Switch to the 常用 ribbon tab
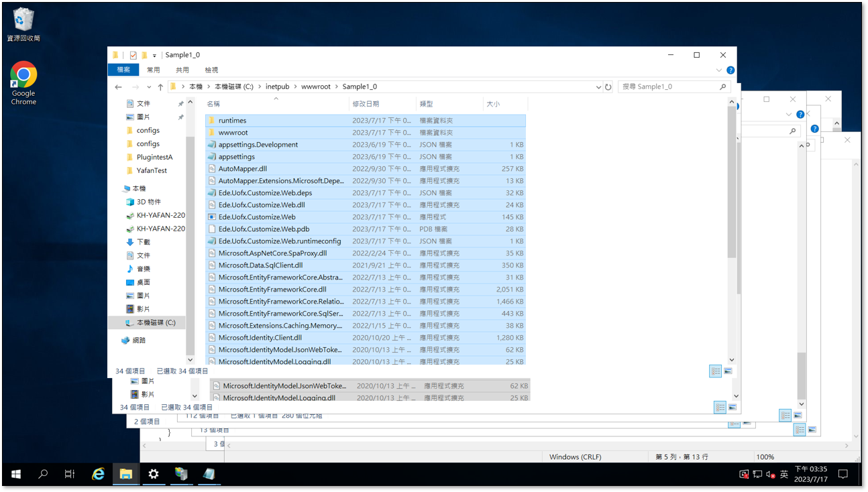The image size is (868, 492). (154, 70)
